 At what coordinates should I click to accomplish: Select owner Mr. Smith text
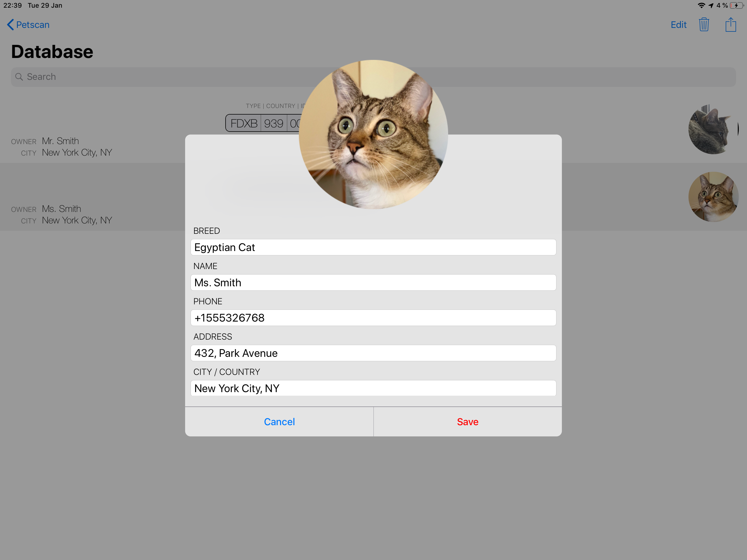pyautogui.click(x=60, y=141)
